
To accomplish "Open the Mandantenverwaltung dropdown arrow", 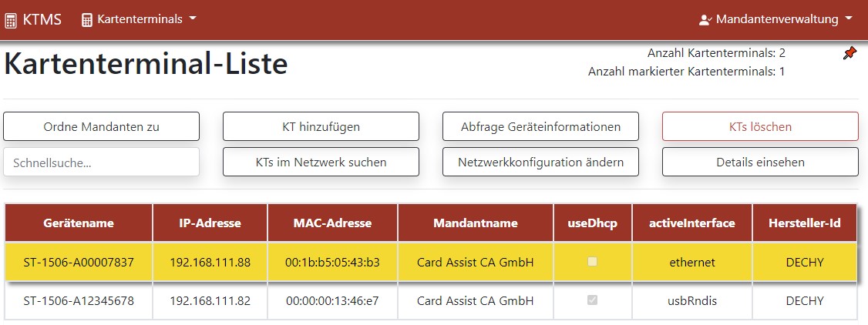I will tap(849, 19).
